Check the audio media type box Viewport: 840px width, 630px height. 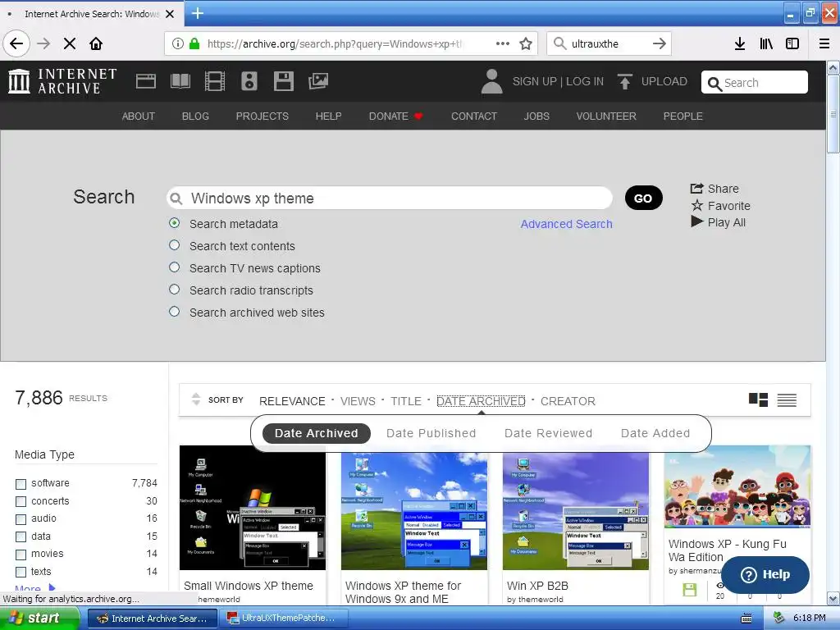point(21,519)
